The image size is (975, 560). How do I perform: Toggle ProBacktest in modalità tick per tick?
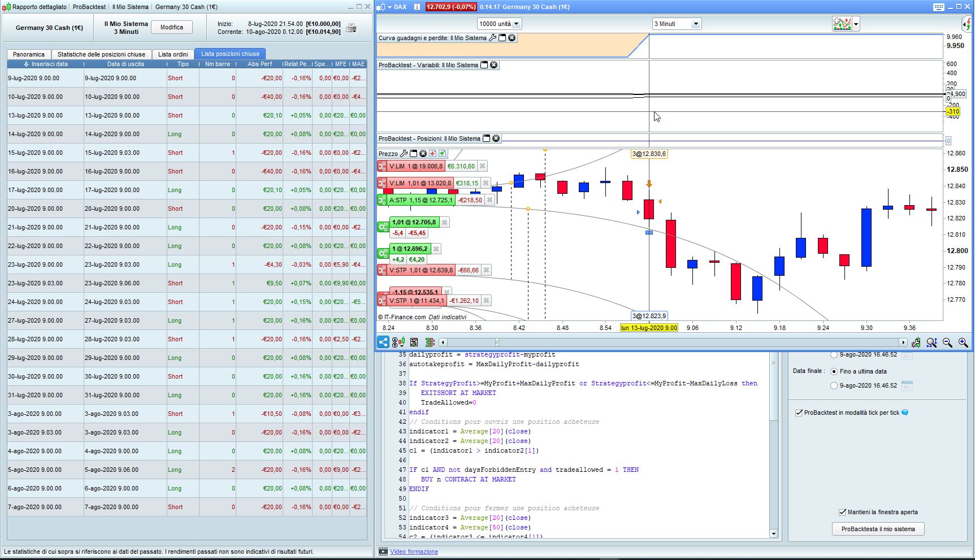point(799,413)
